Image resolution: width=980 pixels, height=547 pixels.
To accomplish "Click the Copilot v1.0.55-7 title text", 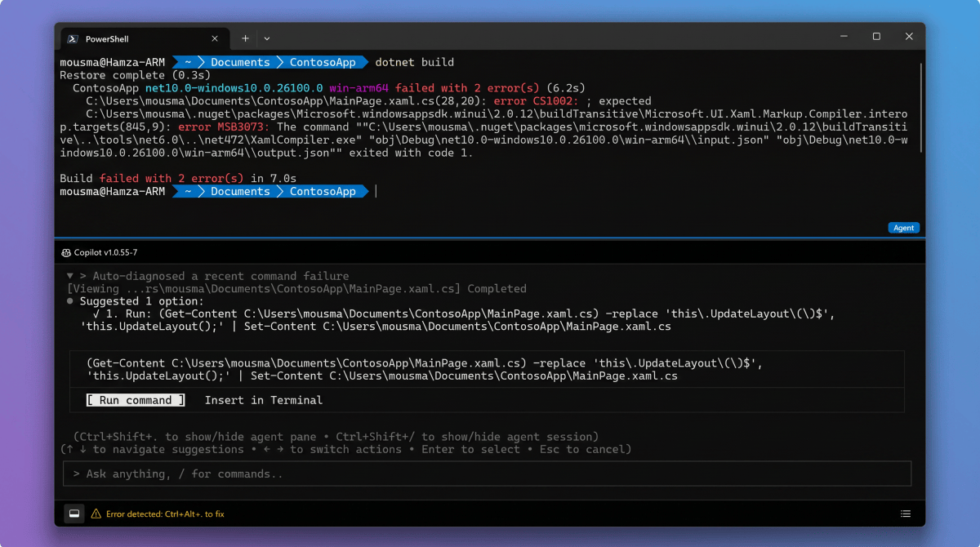I will (x=105, y=252).
